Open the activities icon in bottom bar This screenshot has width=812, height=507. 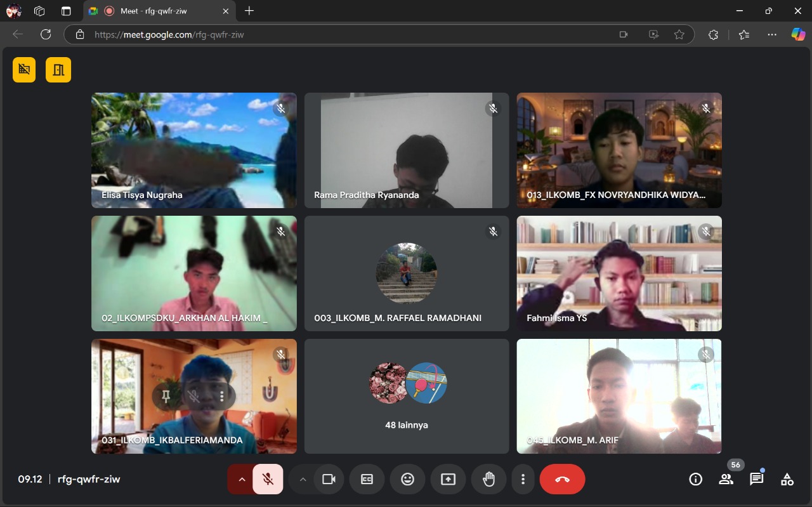click(787, 479)
